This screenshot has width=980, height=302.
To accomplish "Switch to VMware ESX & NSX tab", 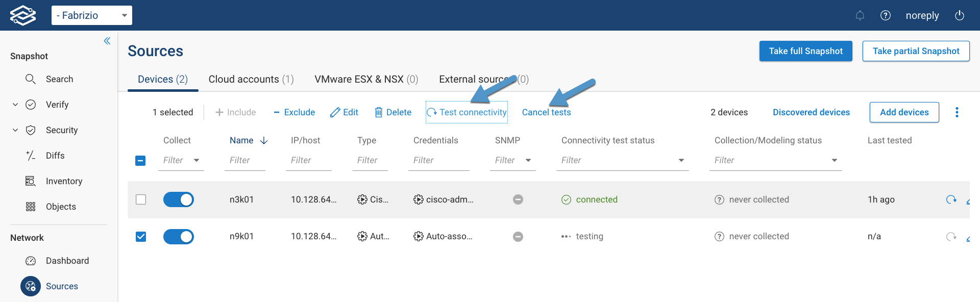I will pos(366,79).
